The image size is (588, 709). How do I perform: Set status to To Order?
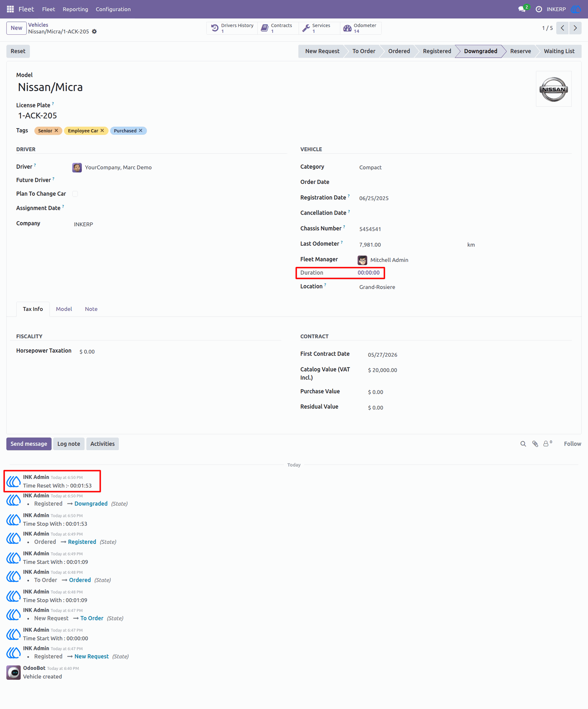364,51
